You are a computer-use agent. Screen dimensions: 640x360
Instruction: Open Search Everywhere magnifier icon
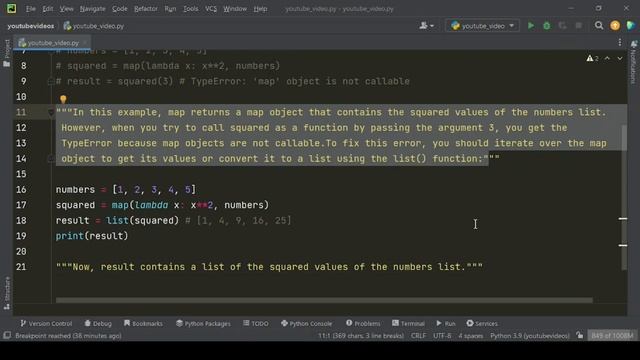click(x=599, y=26)
